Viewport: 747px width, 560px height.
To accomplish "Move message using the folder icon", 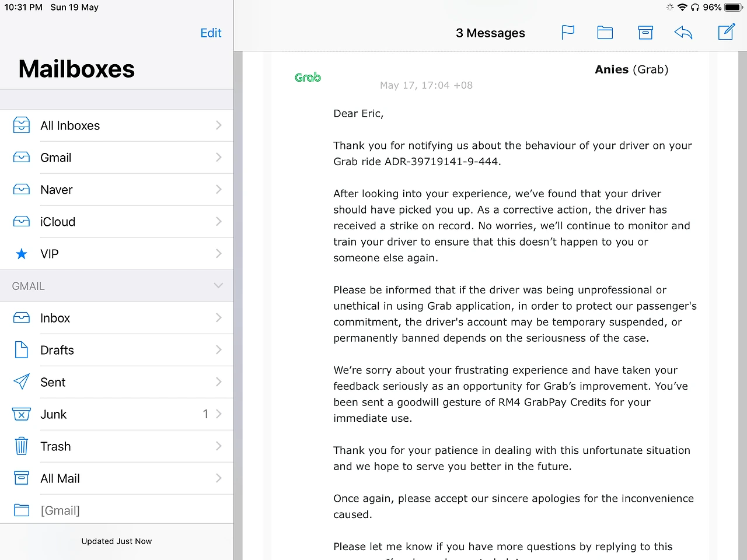I will click(x=605, y=33).
